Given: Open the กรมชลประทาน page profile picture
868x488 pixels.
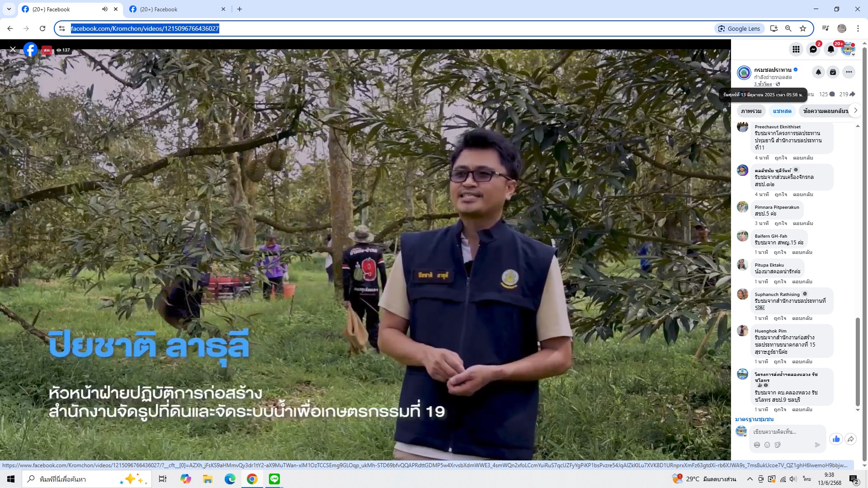Looking at the screenshot, I should click(x=744, y=72).
